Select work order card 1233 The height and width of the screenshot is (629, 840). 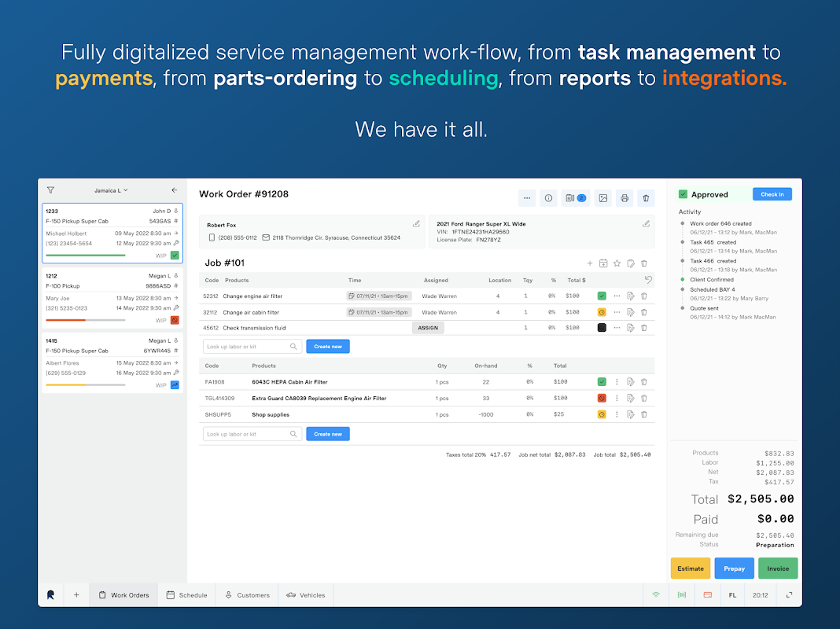point(112,233)
